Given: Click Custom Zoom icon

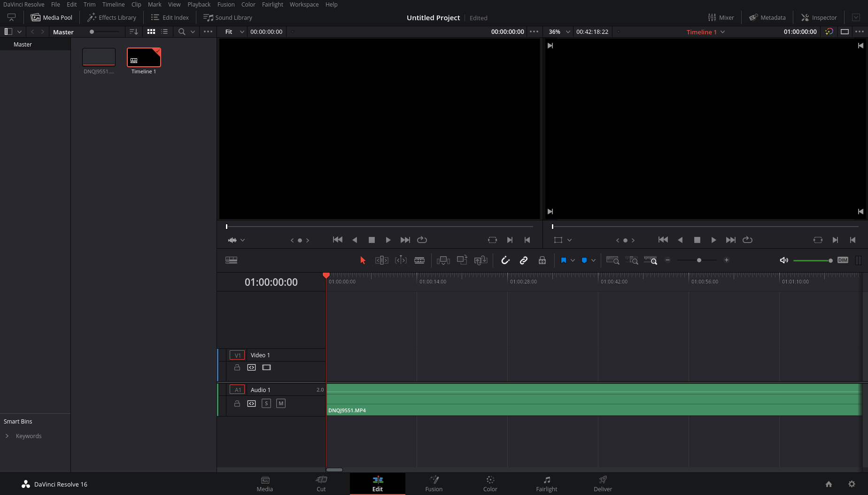Looking at the screenshot, I should [651, 260].
